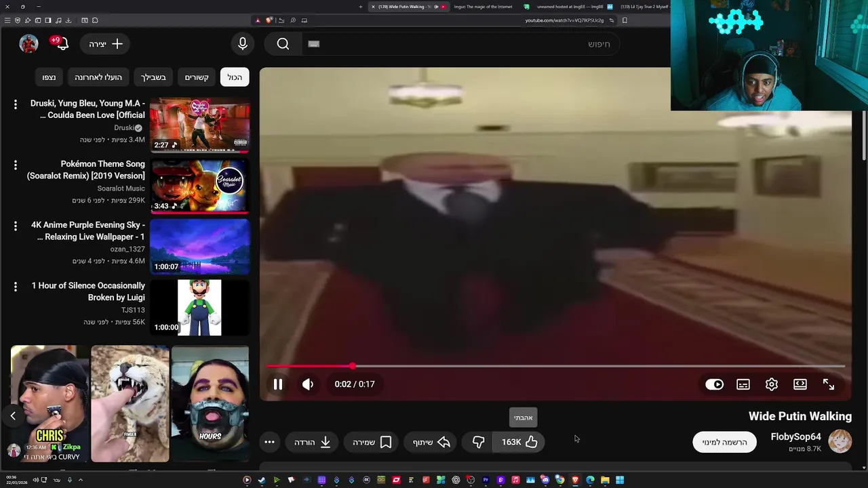Open 4K Anime Purple Evening Sky thumbnail
This screenshot has width=868, height=488.
[x=200, y=247]
